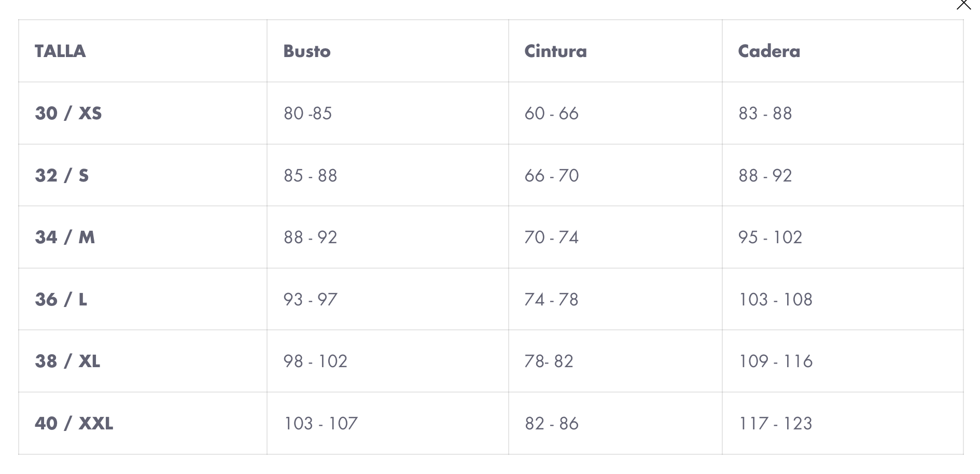Click hip value 95 - 102
This screenshot has width=980, height=474.
[x=770, y=237]
